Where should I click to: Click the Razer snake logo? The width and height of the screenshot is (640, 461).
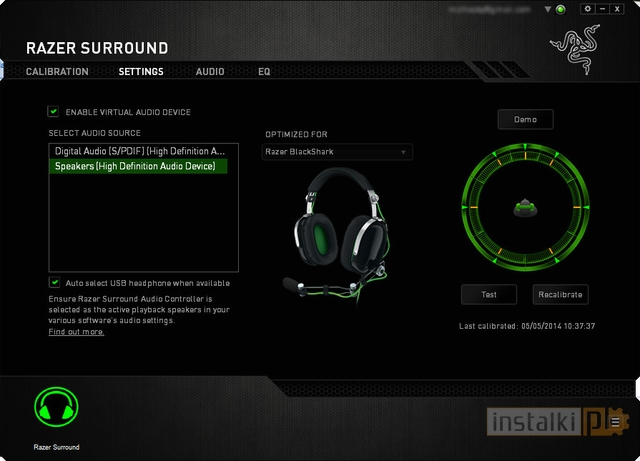tap(576, 49)
